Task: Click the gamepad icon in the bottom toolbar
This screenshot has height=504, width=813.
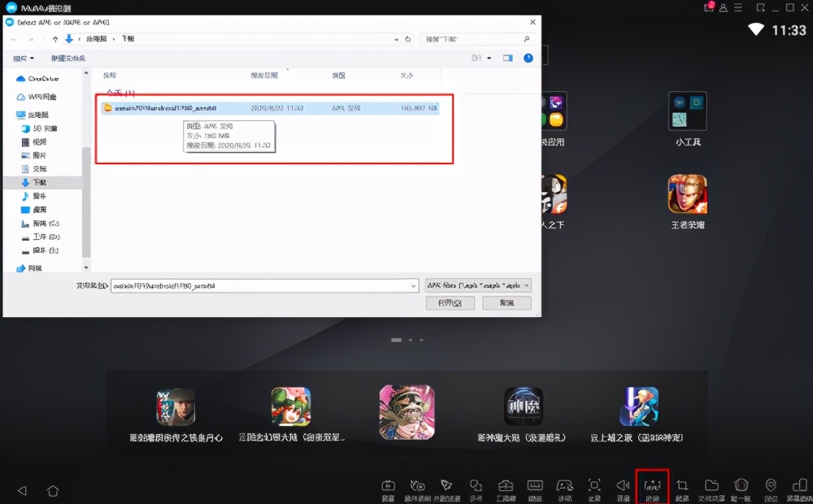Action: point(565,485)
